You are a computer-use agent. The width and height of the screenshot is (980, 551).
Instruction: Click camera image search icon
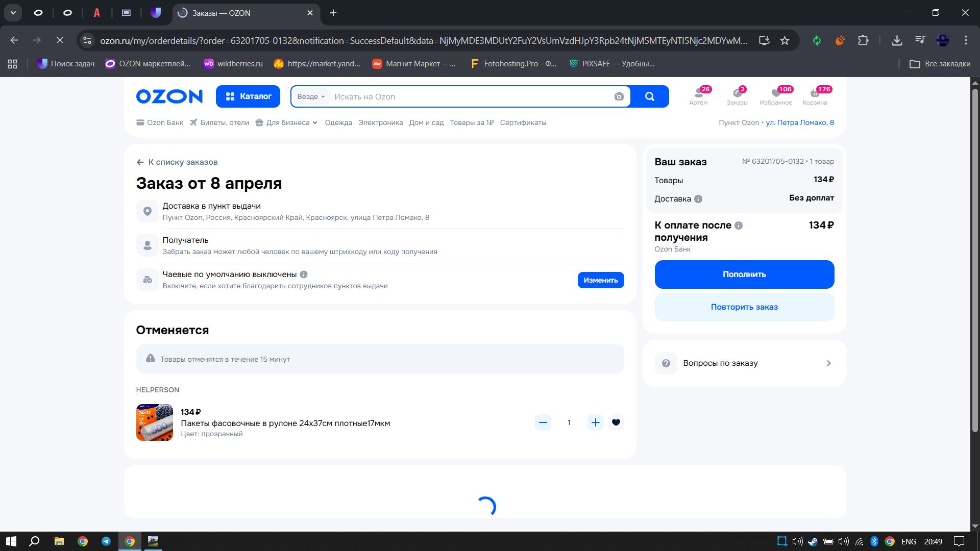click(619, 96)
